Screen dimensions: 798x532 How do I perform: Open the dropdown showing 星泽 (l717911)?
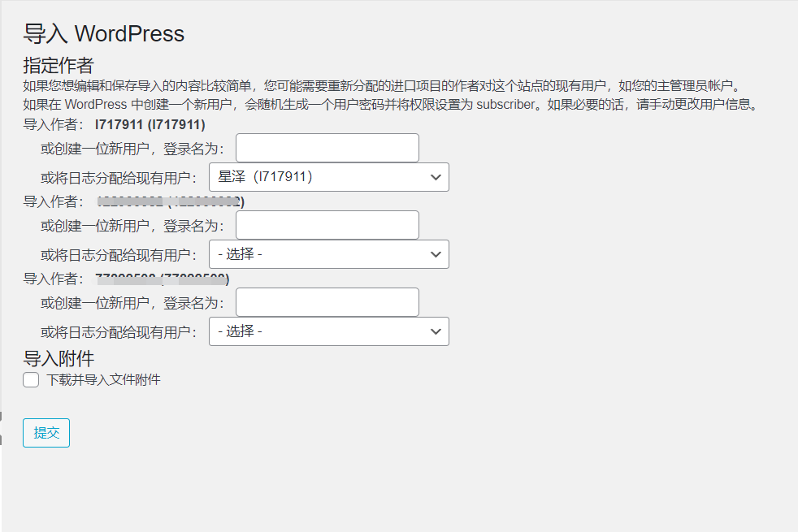click(328, 177)
